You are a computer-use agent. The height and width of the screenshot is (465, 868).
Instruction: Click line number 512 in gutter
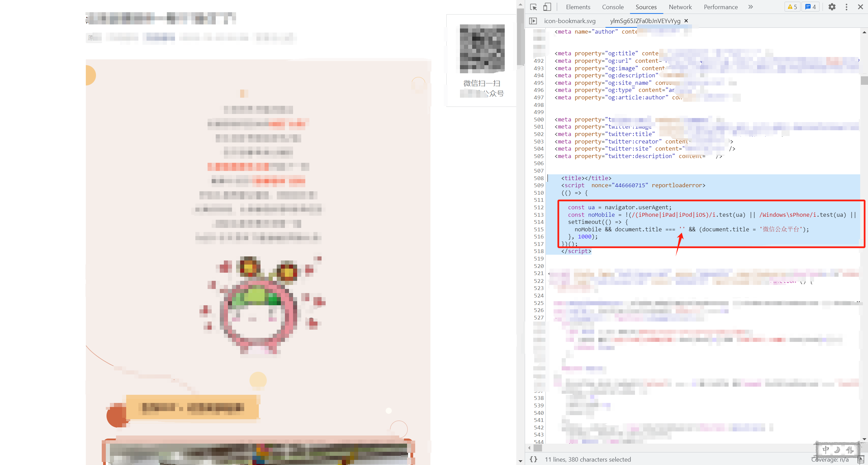click(538, 207)
